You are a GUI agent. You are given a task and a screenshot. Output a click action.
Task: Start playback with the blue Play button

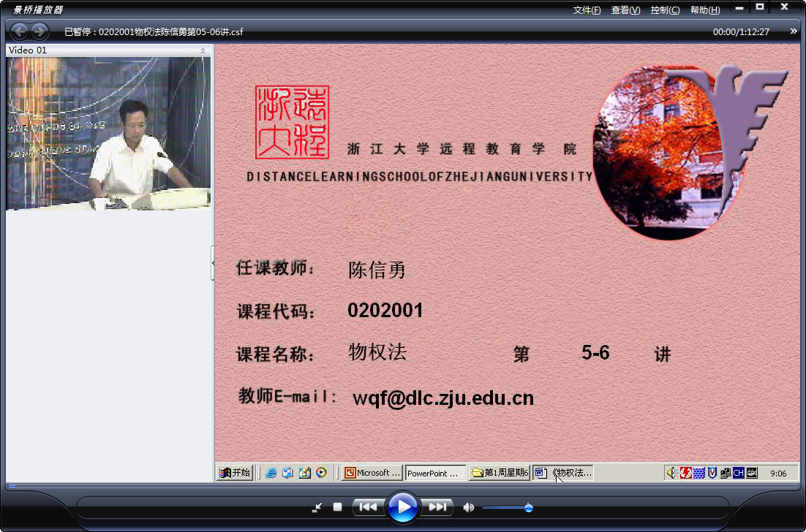(402, 507)
